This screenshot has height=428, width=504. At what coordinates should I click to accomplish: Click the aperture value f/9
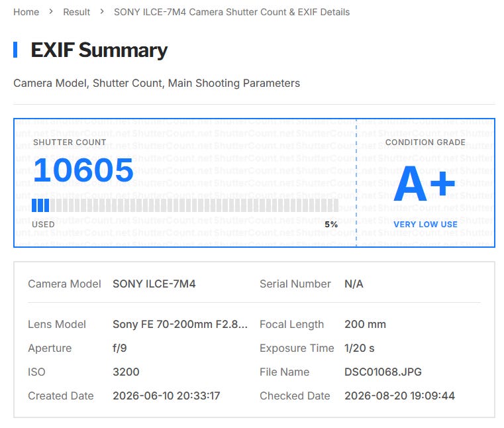(120, 348)
